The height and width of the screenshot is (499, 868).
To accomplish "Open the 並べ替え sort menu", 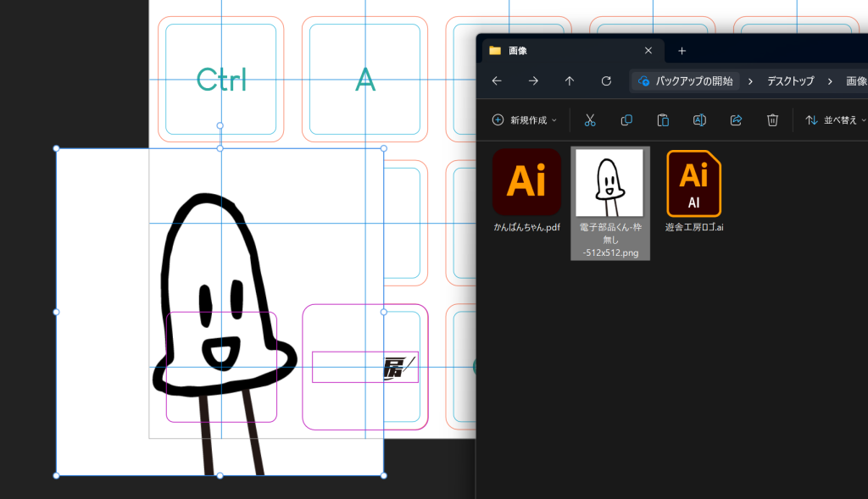I will pos(835,120).
